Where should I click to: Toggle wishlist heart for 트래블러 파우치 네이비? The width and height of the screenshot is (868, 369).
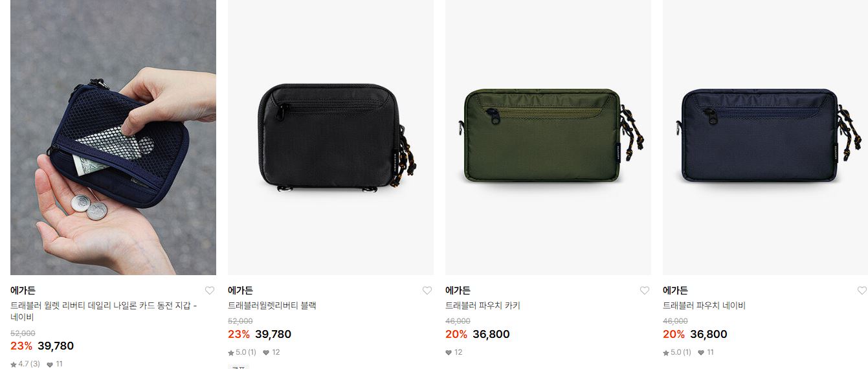pos(862,291)
